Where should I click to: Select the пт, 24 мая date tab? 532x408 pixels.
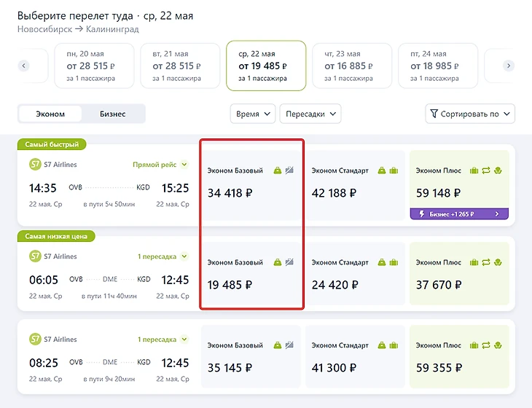438,66
